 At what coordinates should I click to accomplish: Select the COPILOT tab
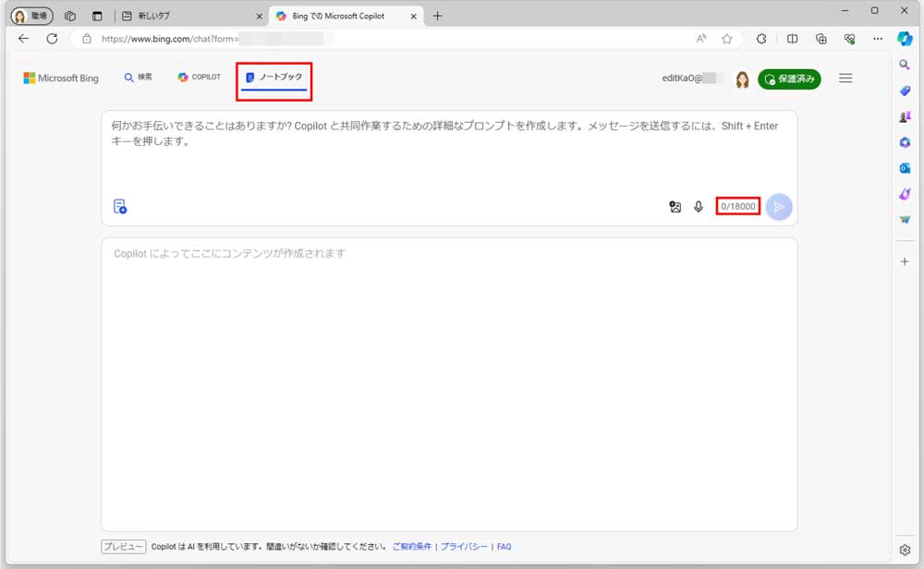click(x=198, y=77)
